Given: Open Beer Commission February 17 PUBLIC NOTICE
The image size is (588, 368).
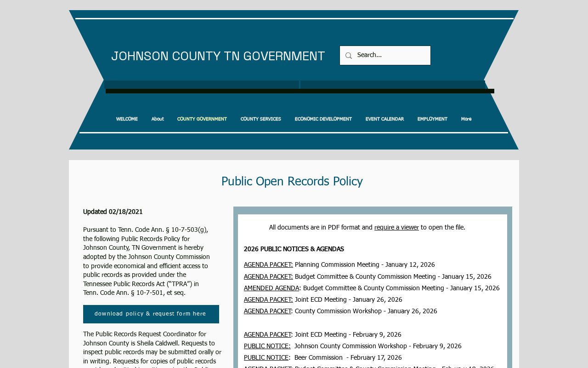Looking at the screenshot, I should [266, 358].
